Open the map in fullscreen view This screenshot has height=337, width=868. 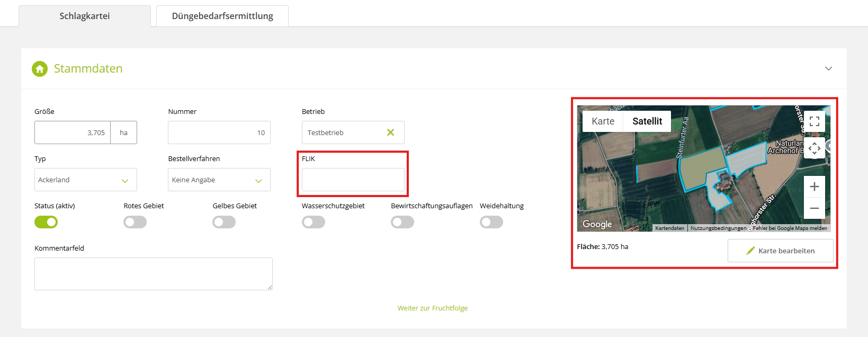tap(814, 121)
